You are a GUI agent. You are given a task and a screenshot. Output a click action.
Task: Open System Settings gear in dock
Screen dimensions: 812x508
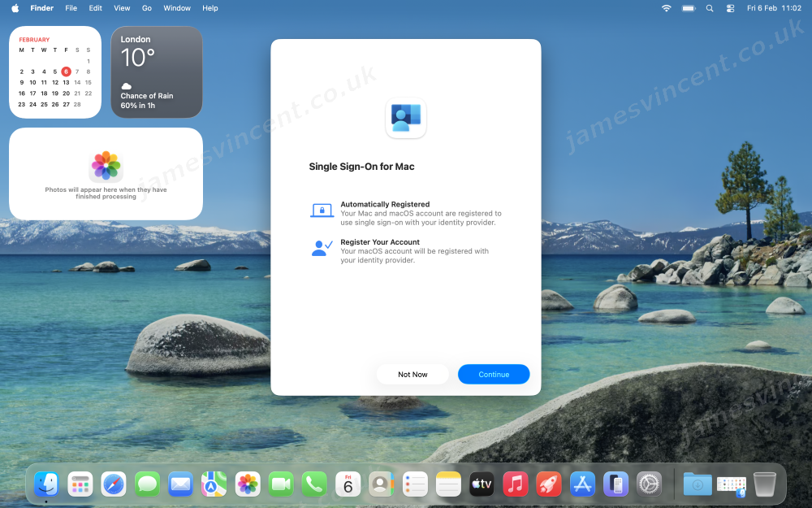coord(649,484)
